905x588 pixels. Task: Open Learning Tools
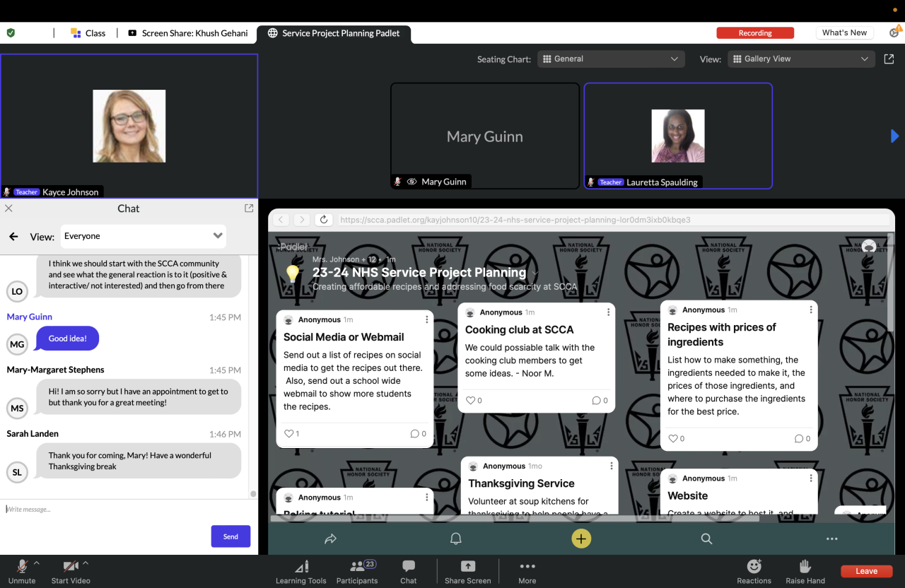tap(301, 572)
